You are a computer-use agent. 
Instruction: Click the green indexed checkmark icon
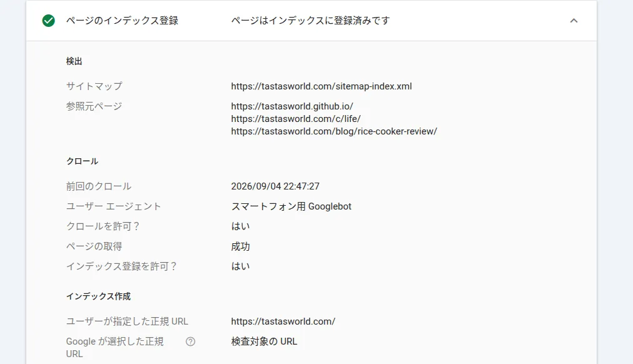point(48,21)
